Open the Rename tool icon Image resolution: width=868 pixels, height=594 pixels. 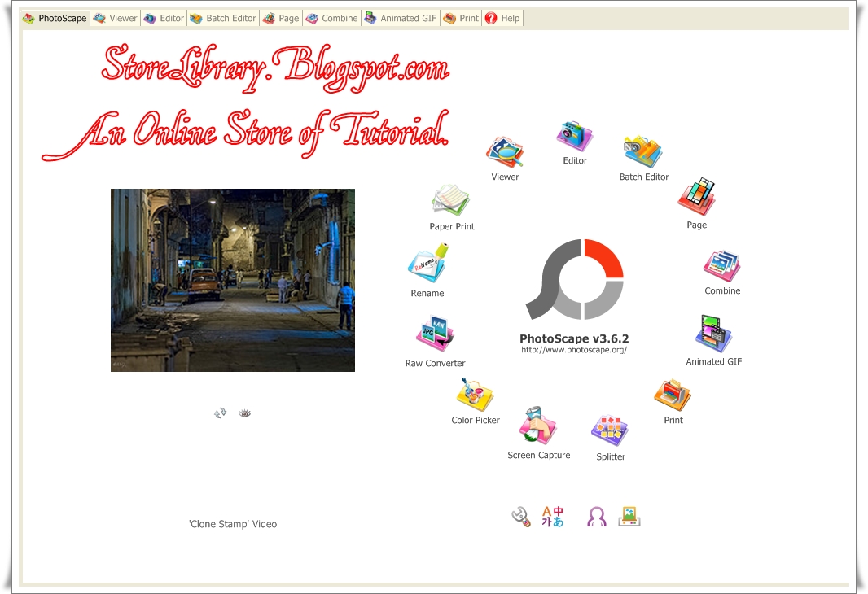427,264
